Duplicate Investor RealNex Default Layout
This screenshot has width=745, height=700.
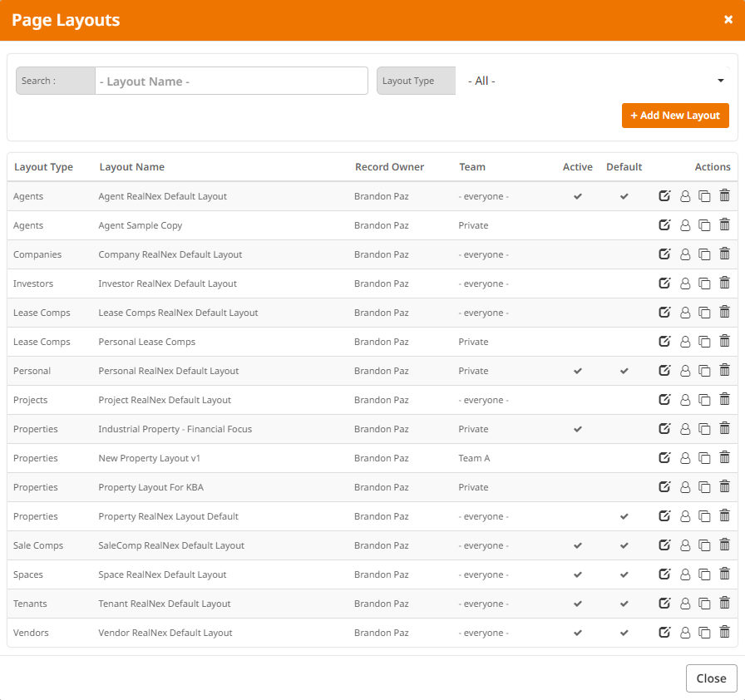(704, 283)
